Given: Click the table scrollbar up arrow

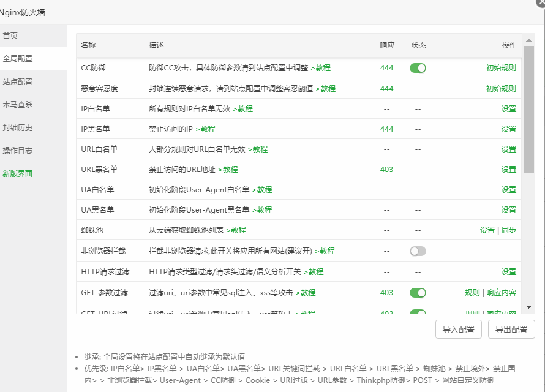Looking at the screenshot, I should (x=528, y=40).
